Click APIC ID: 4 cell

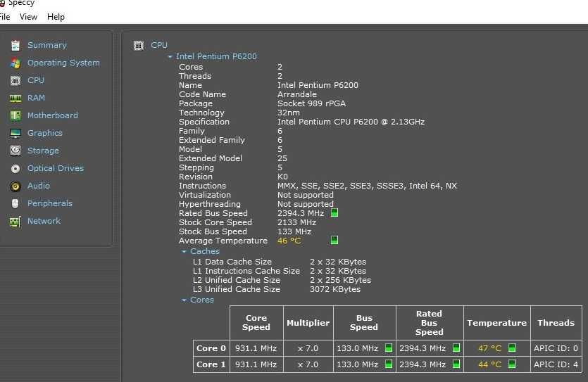(556, 364)
